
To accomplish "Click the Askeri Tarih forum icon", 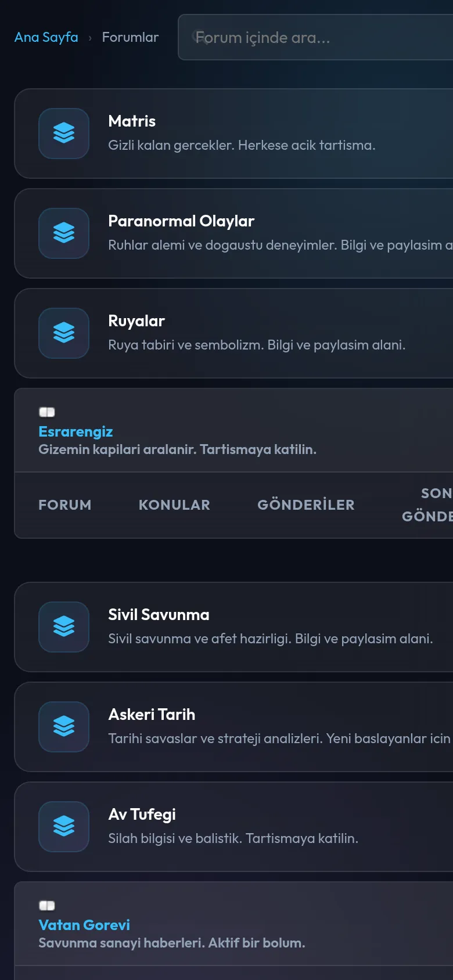I will pyautogui.click(x=64, y=727).
